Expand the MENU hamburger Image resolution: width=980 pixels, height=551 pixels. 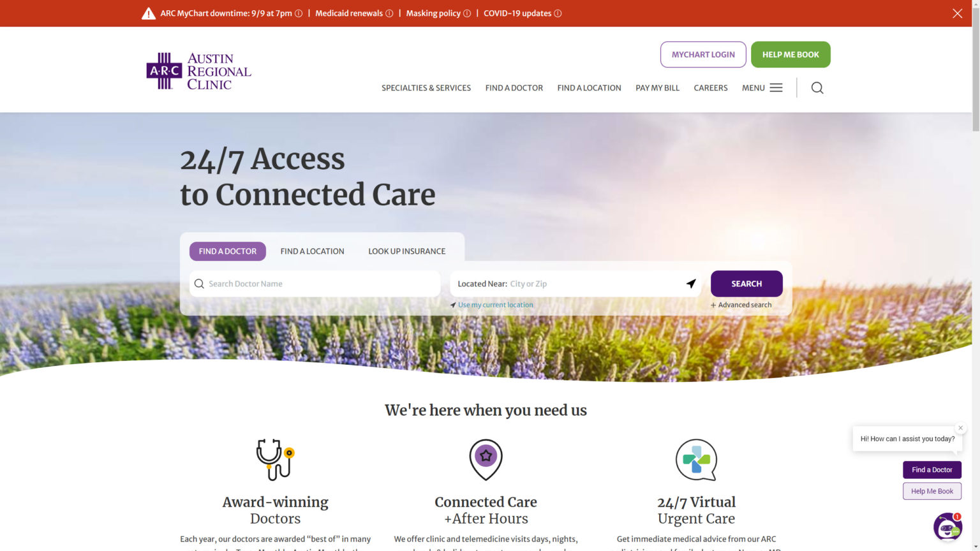coord(762,88)
